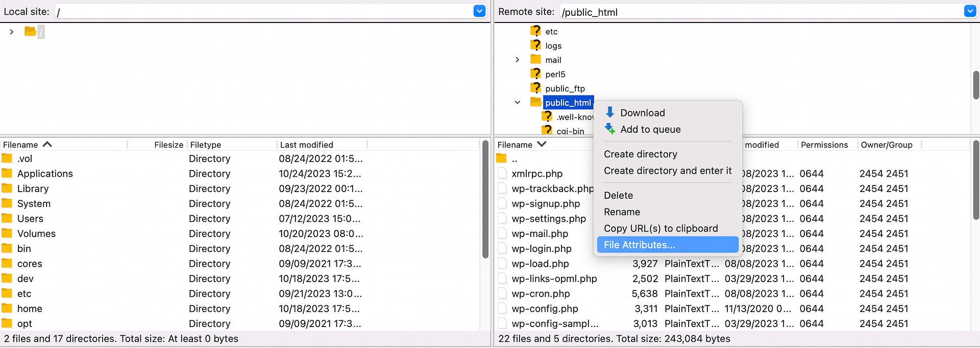The image size is (980, 348).
Task: Open the Remote site path dropdown
Action: (970, 11)
